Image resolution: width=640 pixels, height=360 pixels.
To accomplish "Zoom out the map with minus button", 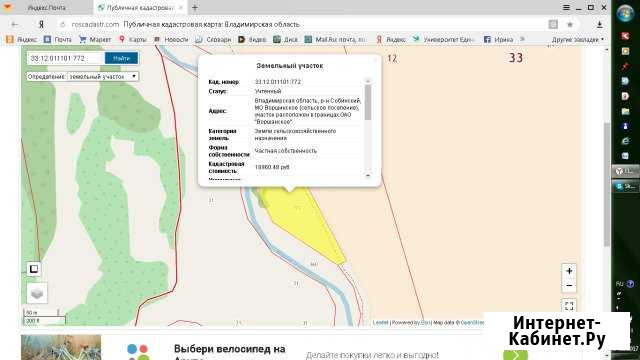I will click(x=569, y=285).
